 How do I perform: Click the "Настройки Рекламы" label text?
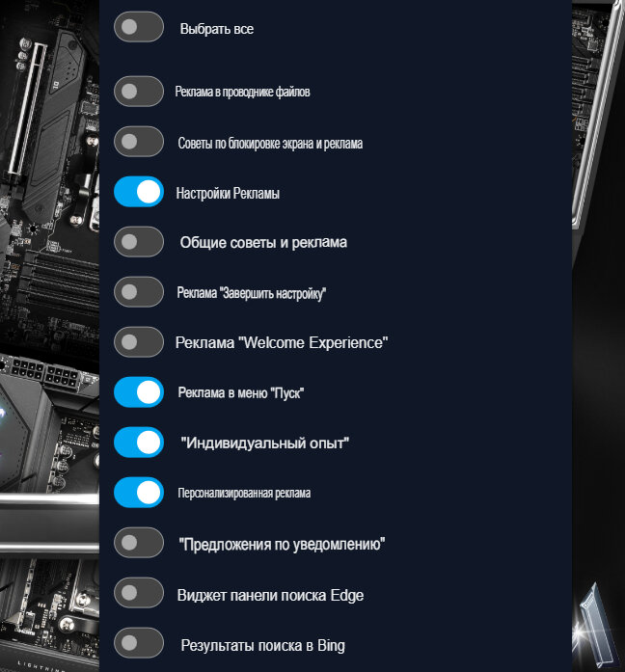point(228,193)
